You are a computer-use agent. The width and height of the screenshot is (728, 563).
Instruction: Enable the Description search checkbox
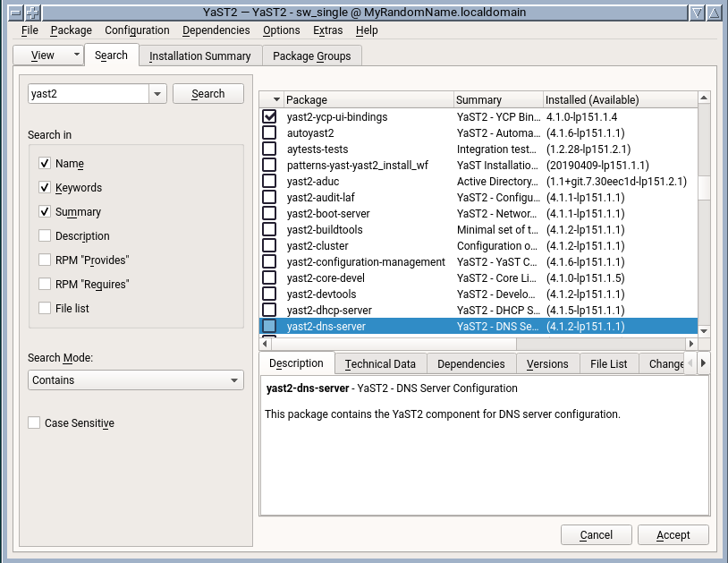coord(45,236)
